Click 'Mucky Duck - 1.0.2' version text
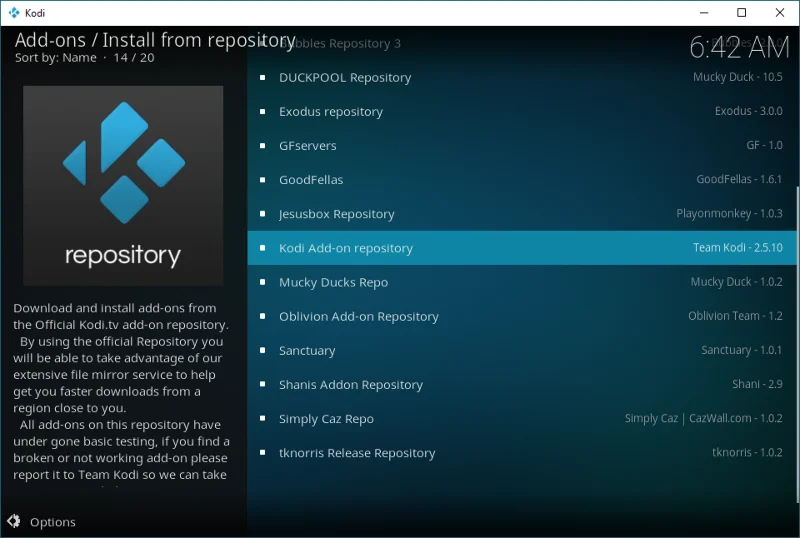The width and height of the screenshot is (800, 538). 736,282
